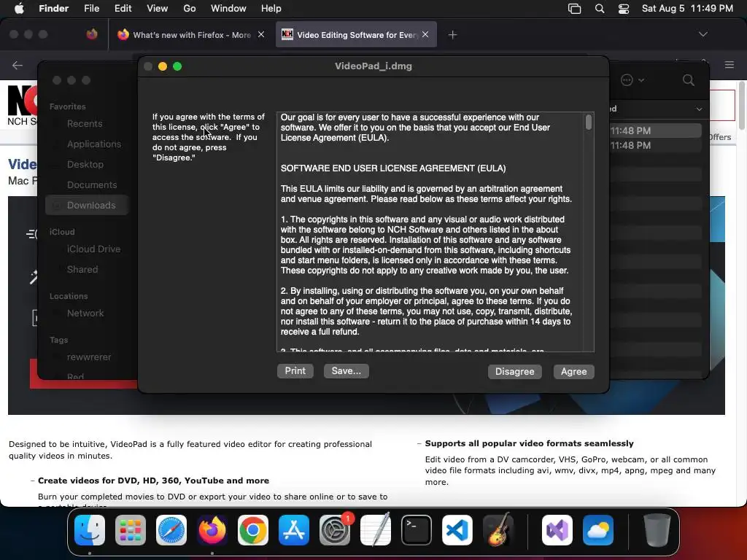Screen dimensions: 747x560
Task: Open Control Center in menu bar
Action: (x=624, y=9)
